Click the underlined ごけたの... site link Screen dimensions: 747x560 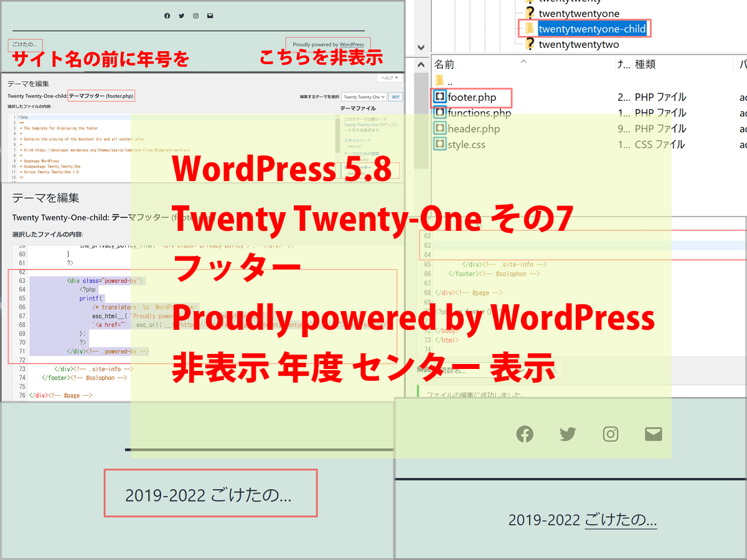click(620, 520)
